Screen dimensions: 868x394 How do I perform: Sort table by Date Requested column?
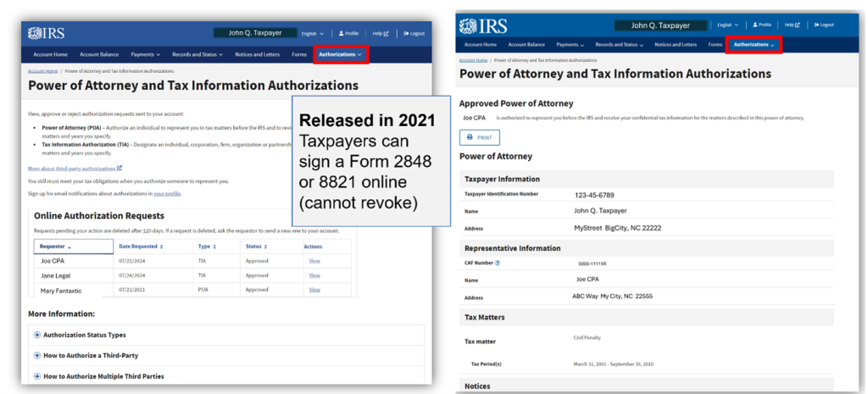pyautogui.click(x=142, y=247)
